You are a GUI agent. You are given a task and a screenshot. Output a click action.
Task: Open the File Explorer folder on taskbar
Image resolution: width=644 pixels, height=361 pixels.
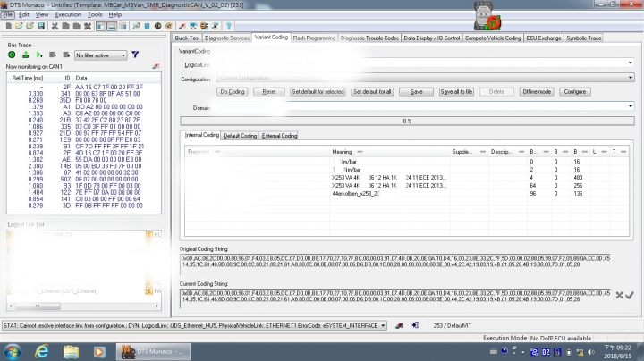point(71,351)
